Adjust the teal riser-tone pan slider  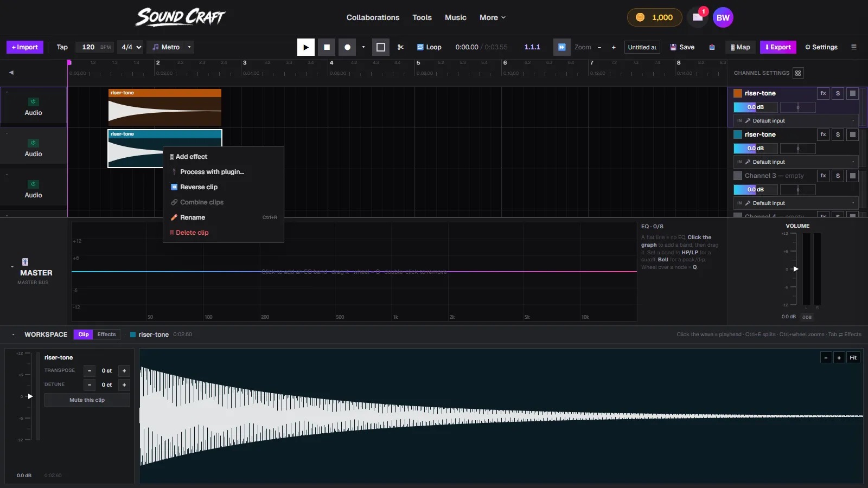coord(798,149)
